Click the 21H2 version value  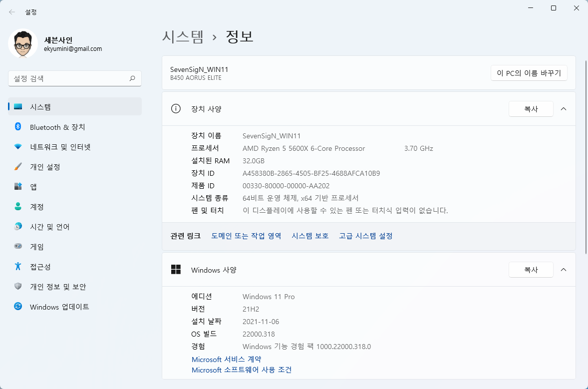pos(251,309)
